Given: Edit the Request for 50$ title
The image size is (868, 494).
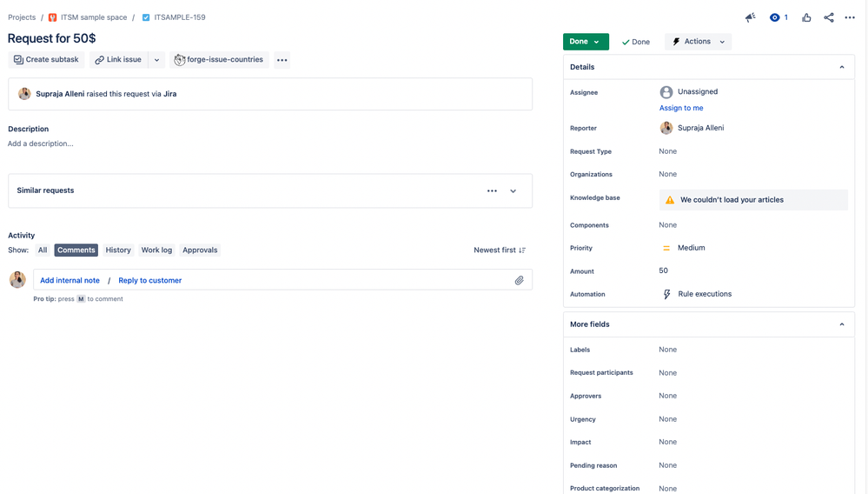Looking at the screenshot, I should click(51, 38).
